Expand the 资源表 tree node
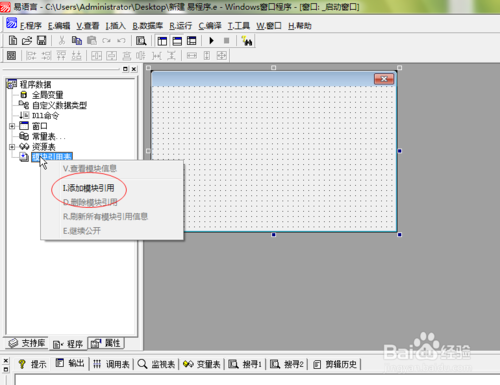This screenshot has height=385, width=500. point(12,147)
